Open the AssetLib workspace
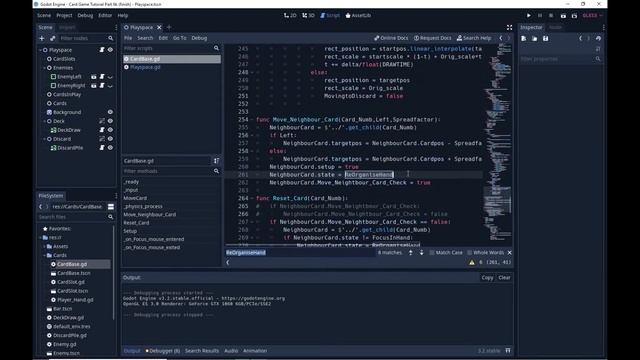 click(358, 16)
